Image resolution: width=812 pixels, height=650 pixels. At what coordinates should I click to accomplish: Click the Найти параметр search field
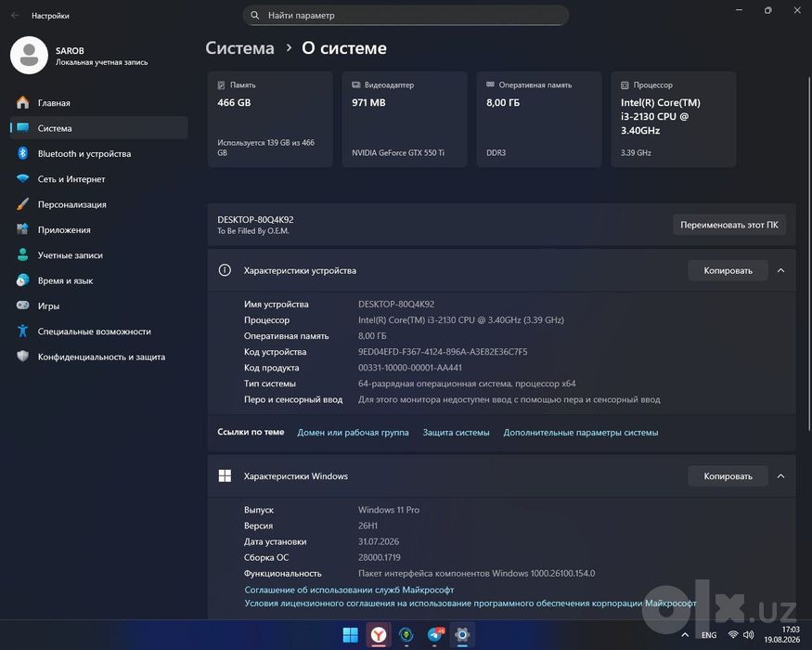pos(406,16)
